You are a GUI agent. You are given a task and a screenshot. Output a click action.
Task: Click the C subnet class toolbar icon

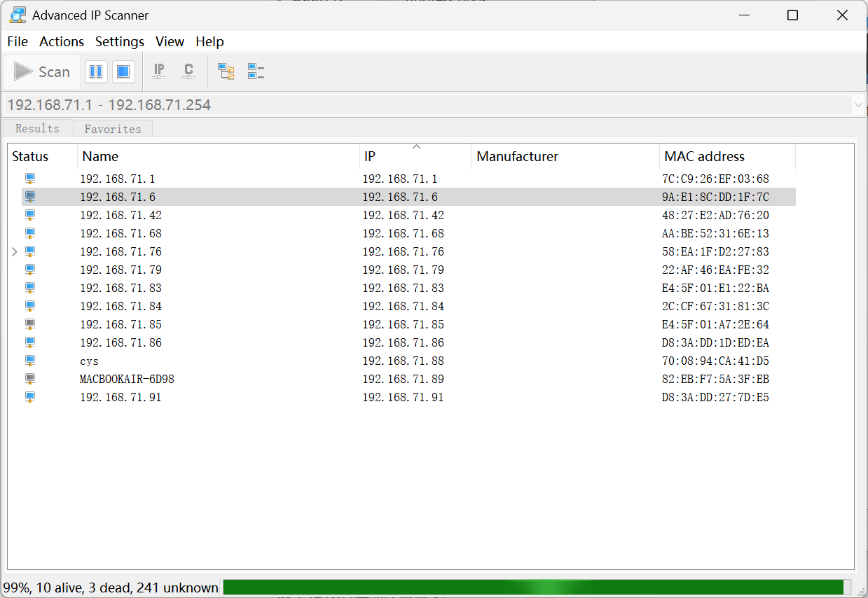tap(188, 71)
